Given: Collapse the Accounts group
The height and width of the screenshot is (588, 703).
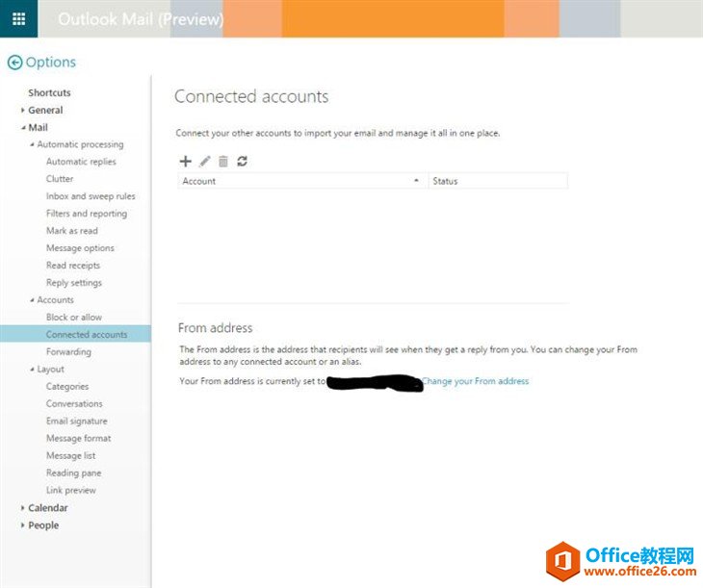Looking at the screenshot, I should click(x=32, y=300).
